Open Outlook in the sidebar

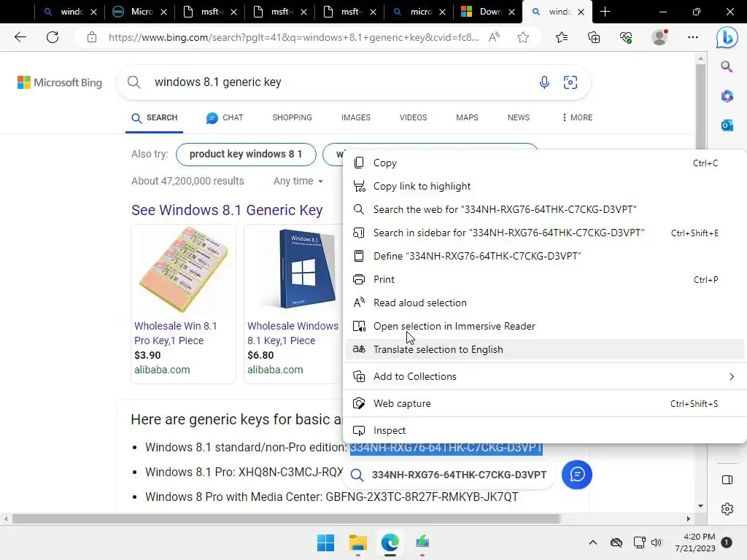pos(727,125)
